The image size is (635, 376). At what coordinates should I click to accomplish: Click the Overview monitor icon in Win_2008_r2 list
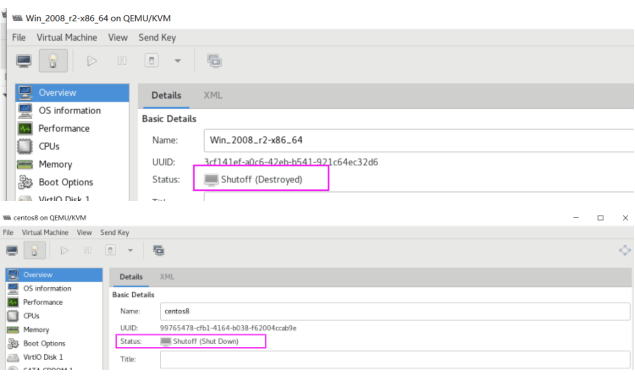coord(25,93)
